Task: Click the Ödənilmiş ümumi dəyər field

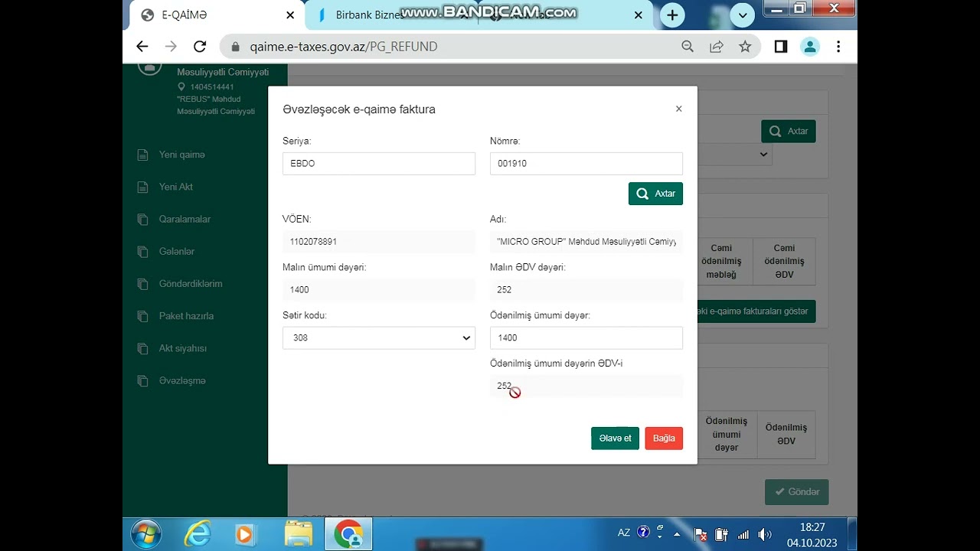Action: pyautogui.click(x=586, y=337)
